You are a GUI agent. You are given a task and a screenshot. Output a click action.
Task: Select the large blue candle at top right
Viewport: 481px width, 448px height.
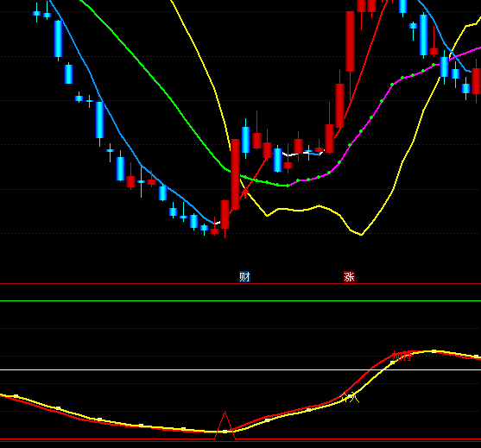point(424,35)
